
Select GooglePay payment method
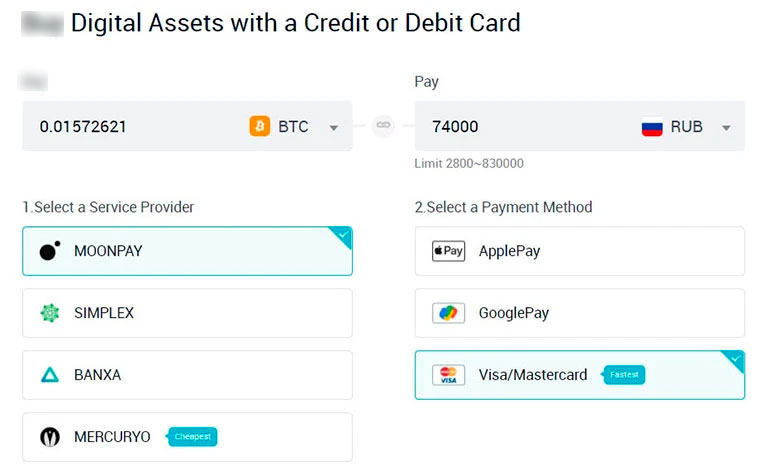[x=579, y=313]
